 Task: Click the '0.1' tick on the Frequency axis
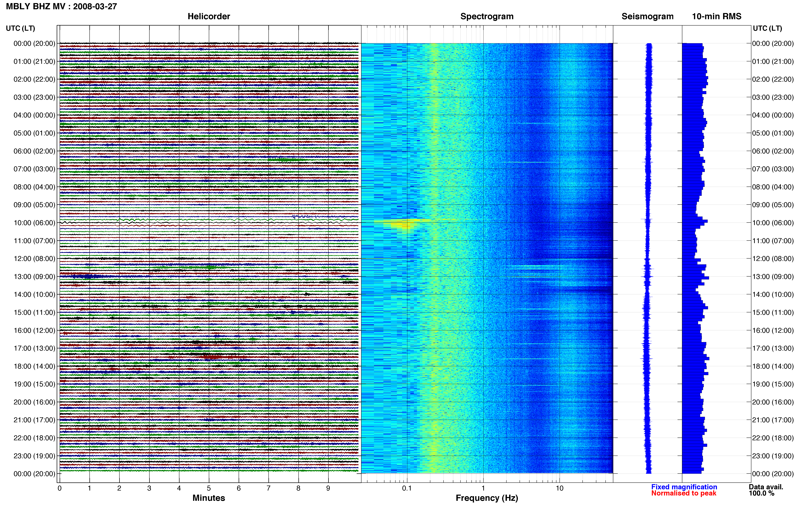(407, 488)
